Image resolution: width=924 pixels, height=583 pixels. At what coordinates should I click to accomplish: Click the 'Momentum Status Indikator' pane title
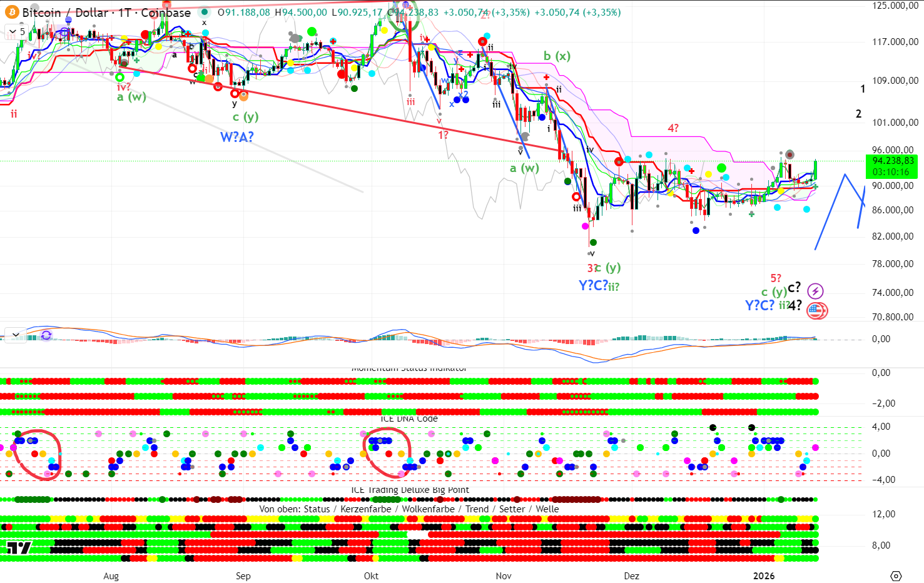[409, 368]
